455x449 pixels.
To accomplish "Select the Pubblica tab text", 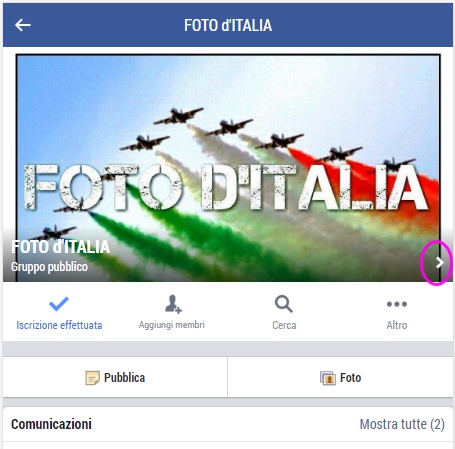I will (x=124, y=378).
